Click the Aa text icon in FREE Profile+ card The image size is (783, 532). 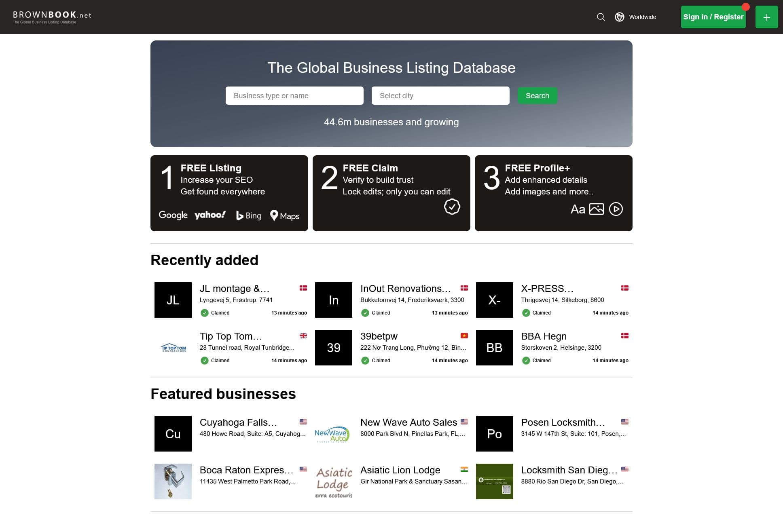tap(578, 209)
